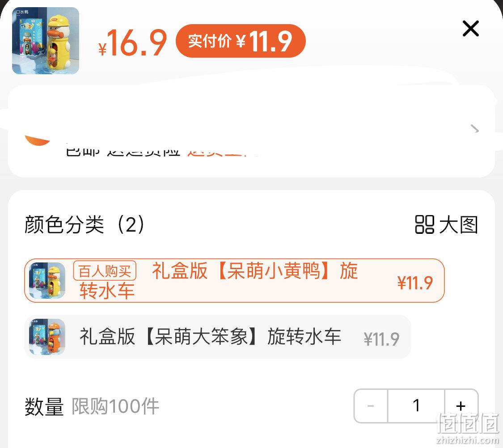Open the main product thumbnail at the top

[x=46, y=41]
